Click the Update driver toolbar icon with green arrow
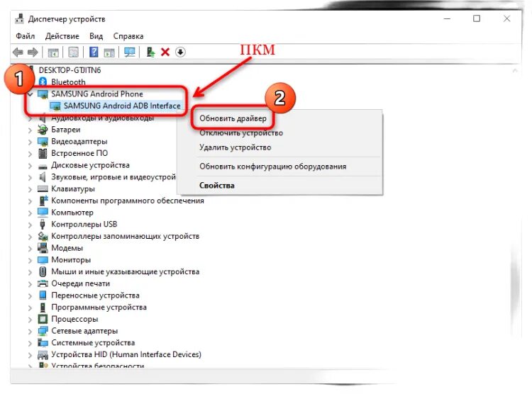Image resolution: width=532 pixels, height=394 pixels. pos(150,52)
